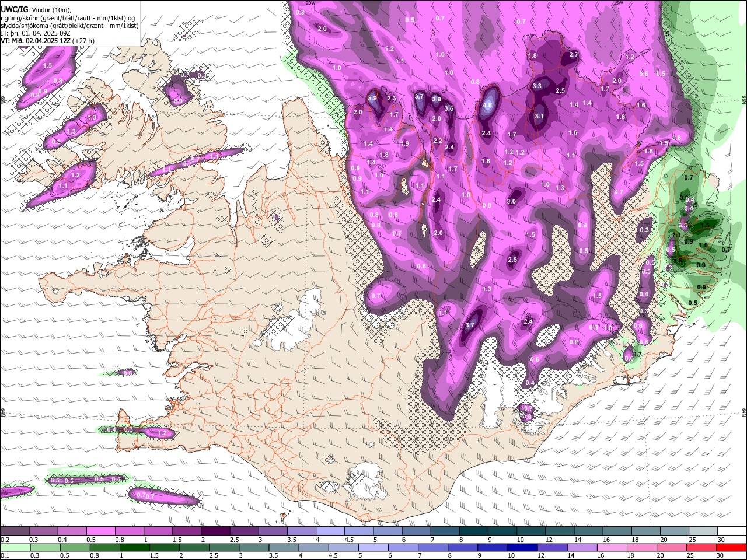Click the 'rigning/skúrir (grænt/blátt/rautt' legend description line
The width and height of the screenshot is (747, 560).
(68, 18)
